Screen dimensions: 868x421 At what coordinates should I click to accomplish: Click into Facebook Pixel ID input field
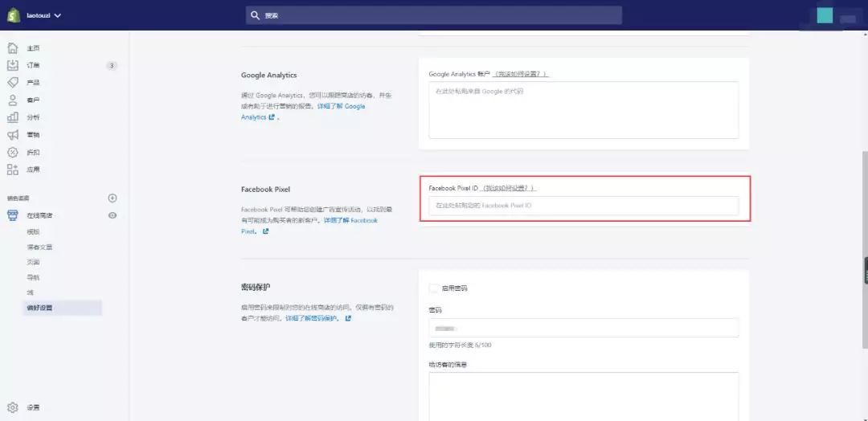[583, 205]
